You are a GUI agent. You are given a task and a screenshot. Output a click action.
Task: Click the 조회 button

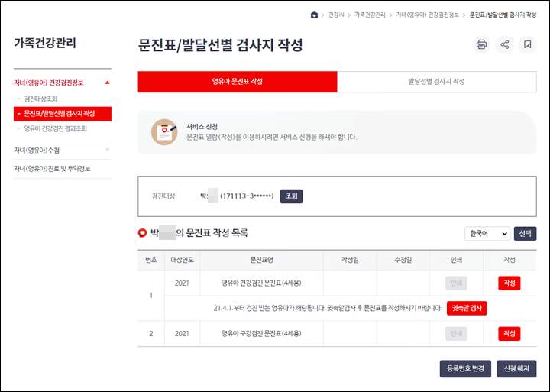coord(291,196)
